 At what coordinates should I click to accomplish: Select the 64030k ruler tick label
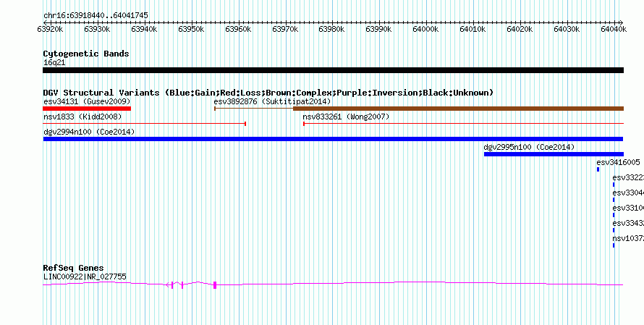567,29
